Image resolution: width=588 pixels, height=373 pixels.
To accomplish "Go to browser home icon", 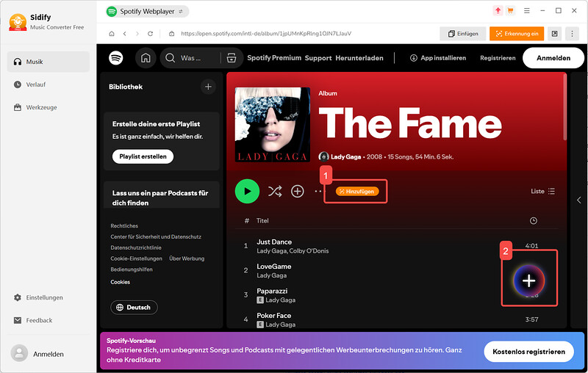I will [112, 34].
